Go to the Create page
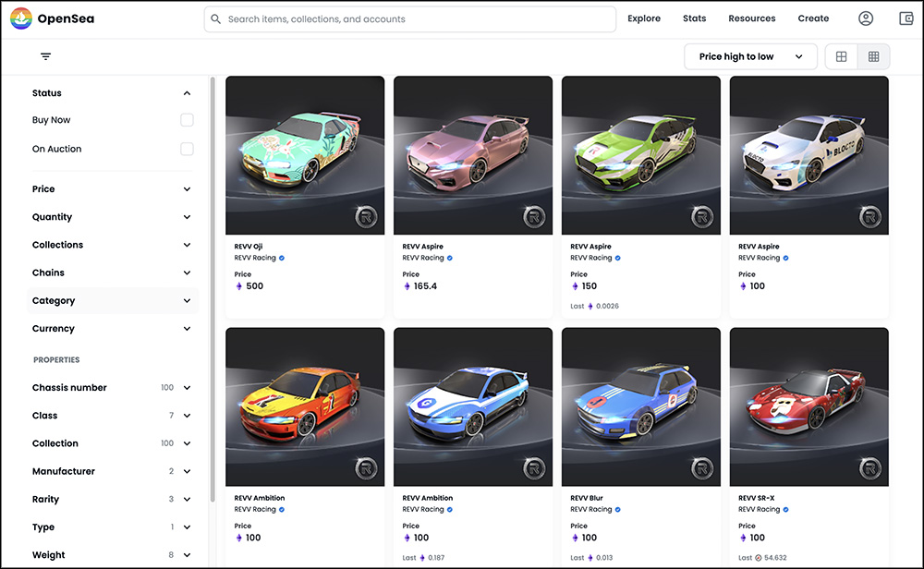The image size is (924, 569). coord(813,18)
